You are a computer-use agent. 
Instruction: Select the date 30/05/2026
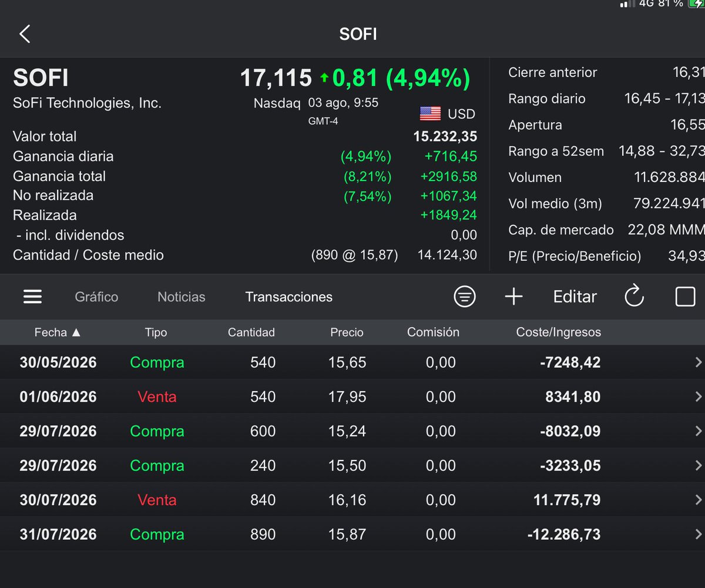58,362
